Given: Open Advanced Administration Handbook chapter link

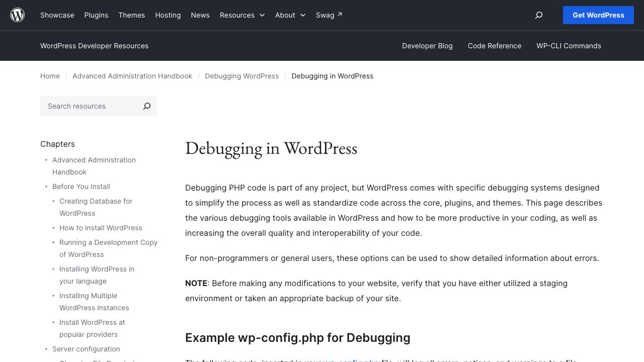Looking at the screenshot, I should pyautogui.click(x=94, y=166).
